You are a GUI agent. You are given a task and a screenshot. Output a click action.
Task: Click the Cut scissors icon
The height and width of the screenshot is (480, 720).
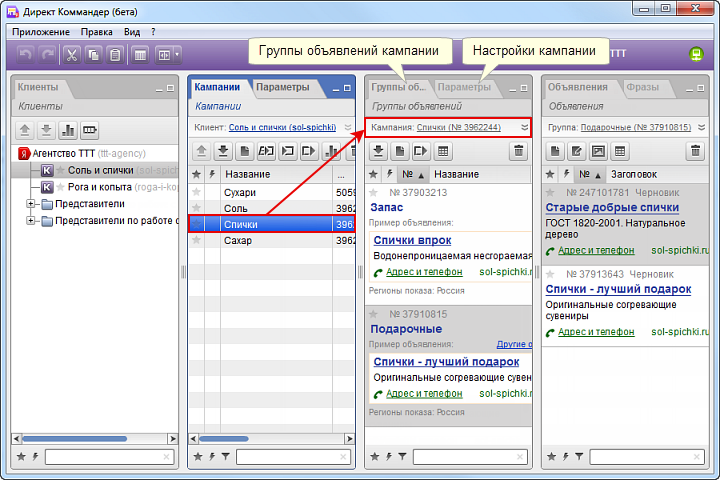click(71, 55)
